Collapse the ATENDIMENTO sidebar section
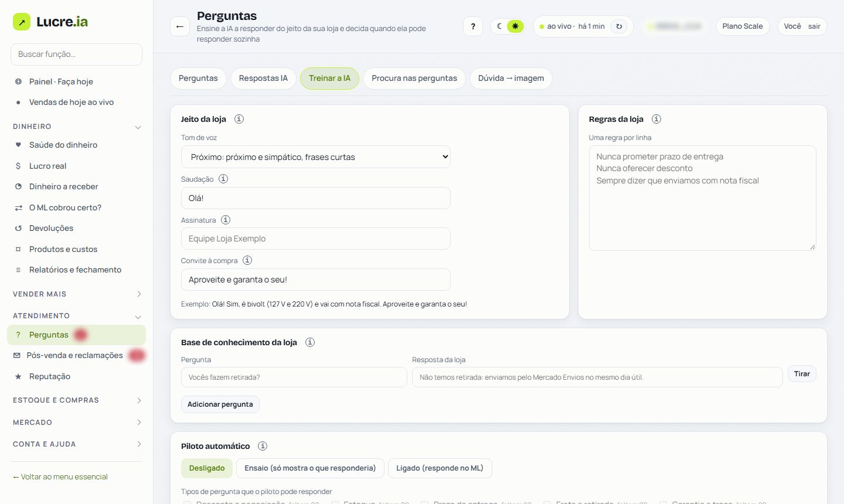Viewport: 844px width, 504px height. click(x=77, y=316)
